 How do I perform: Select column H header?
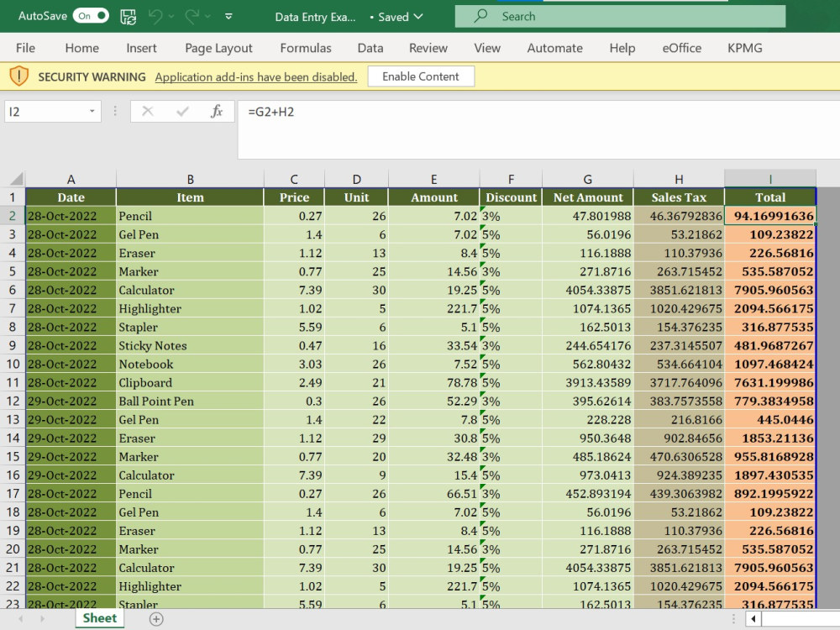[x=679, y=179]
